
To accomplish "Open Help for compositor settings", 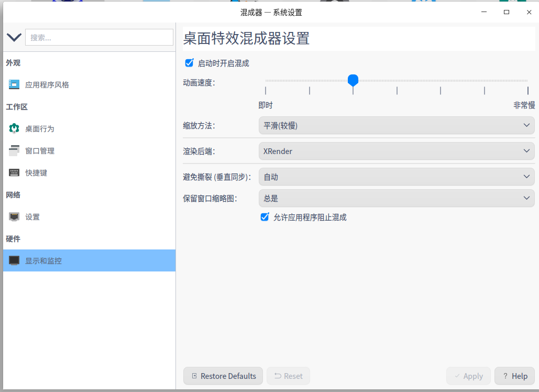I will [514, 376].
